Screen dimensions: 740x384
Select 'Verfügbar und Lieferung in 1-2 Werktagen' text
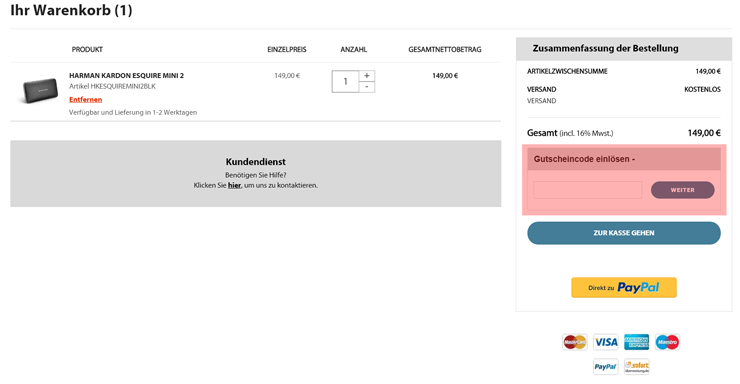[133, 112]
